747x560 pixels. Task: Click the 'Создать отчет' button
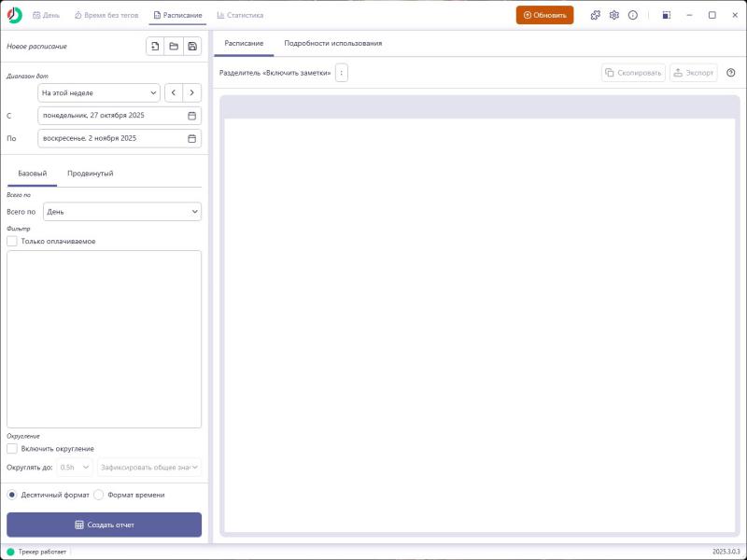pyautogui.click(x=104, y=525)
